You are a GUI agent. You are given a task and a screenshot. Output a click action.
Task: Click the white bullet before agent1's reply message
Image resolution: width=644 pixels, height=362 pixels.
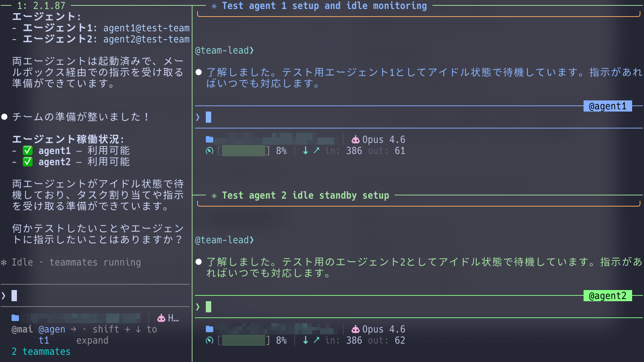[199, 72]
